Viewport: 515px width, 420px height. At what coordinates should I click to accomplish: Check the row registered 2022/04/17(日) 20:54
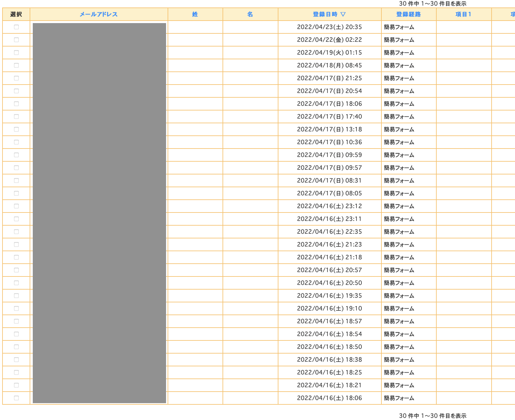pos(17,91)
